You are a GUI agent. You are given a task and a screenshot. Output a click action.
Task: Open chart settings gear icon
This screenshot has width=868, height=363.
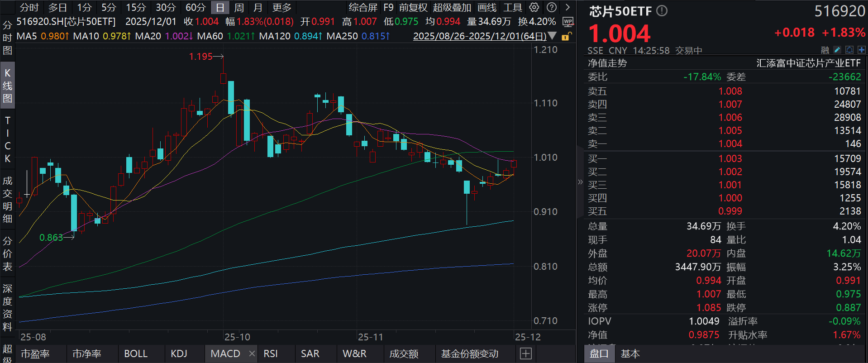pos(534,7)
